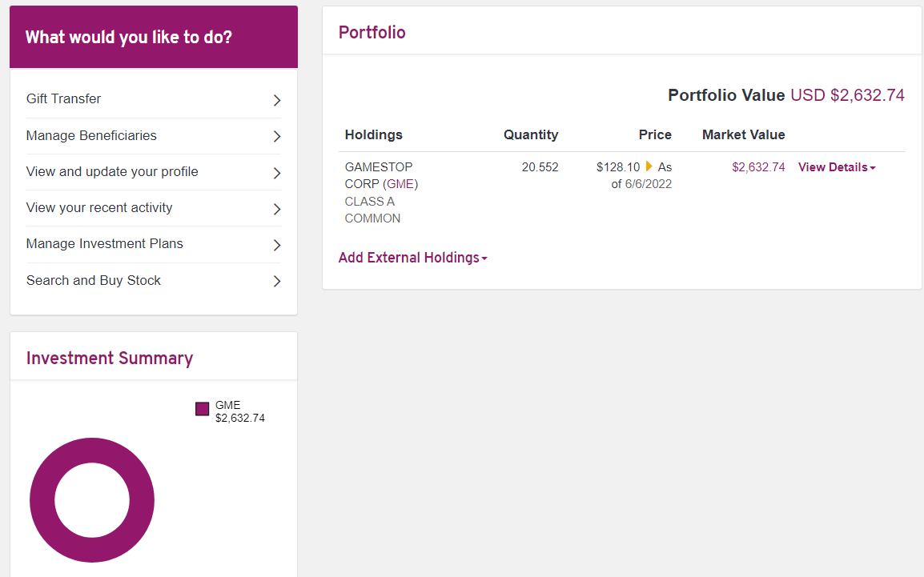The height and width of the screenshot is (577, 924).
Task: Click the chevron beside Search and Buy Stock
Action: point(277,281)
